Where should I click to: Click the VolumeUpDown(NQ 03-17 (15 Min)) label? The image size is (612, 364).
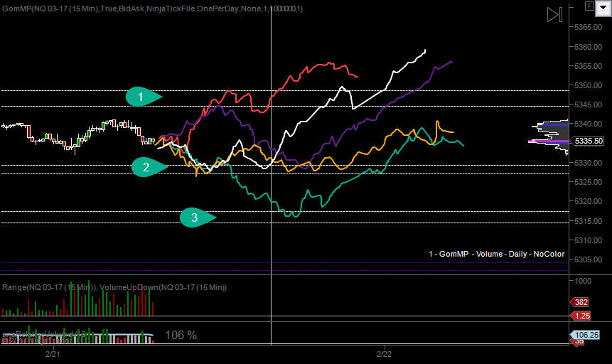[x=163, y=287]
